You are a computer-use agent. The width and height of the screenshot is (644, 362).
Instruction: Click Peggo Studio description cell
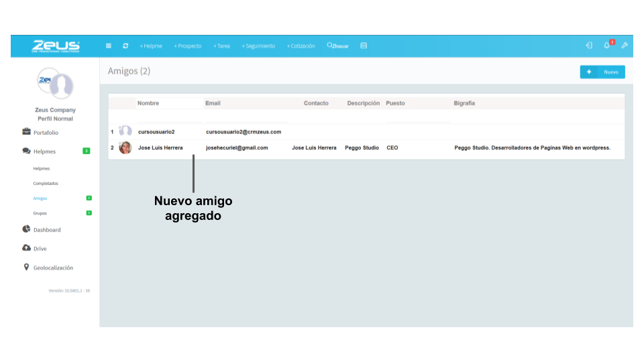(x=362, y=147)
